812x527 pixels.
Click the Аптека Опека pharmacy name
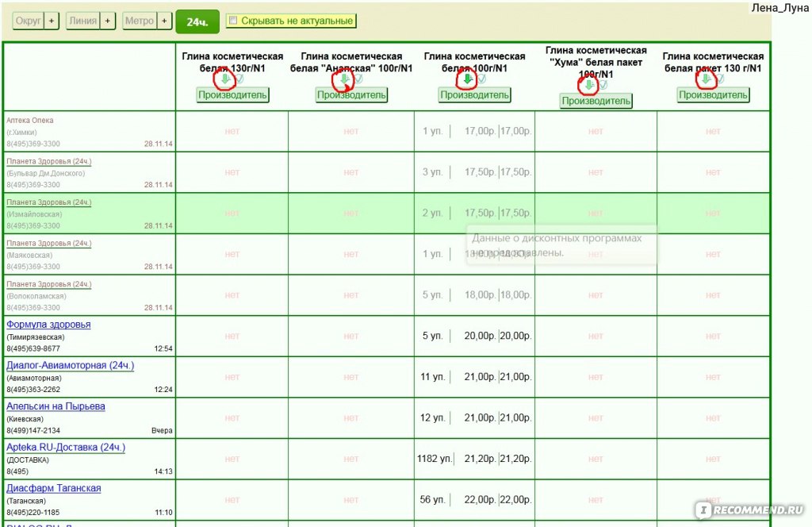pyautogui.click(x=30, y=120)
